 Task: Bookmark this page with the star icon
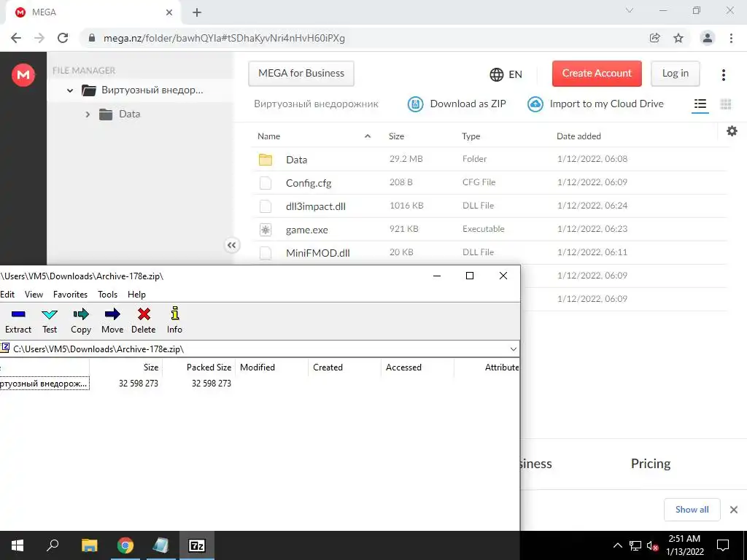(x=678, y=38)
